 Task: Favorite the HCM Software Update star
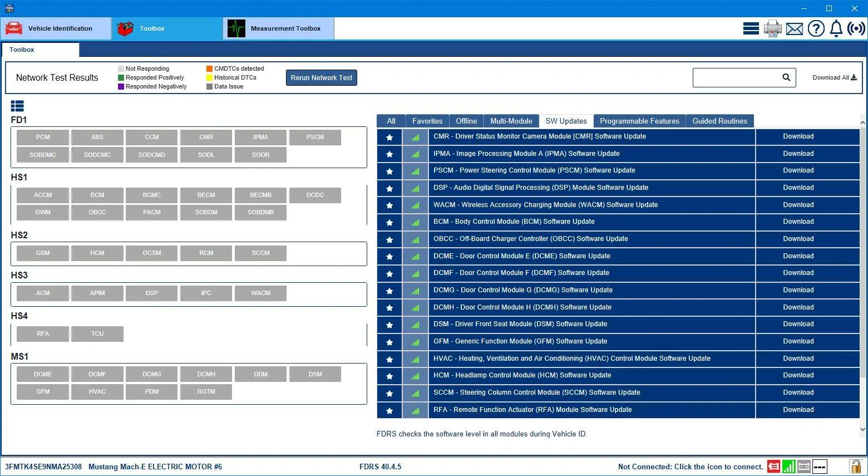click(389, 376)
